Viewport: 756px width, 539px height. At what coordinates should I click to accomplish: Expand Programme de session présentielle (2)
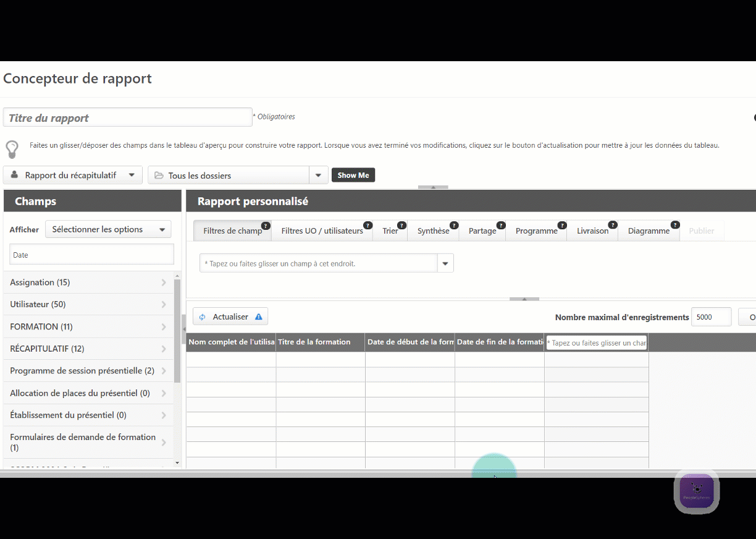tap(88, 371)
